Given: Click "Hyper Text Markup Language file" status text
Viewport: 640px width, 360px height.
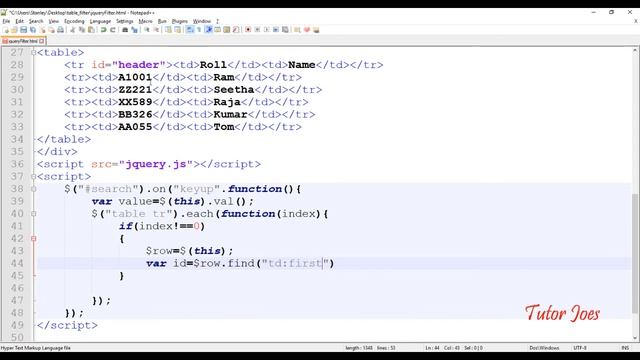Looking at the screenshot, I should [36, 348].
